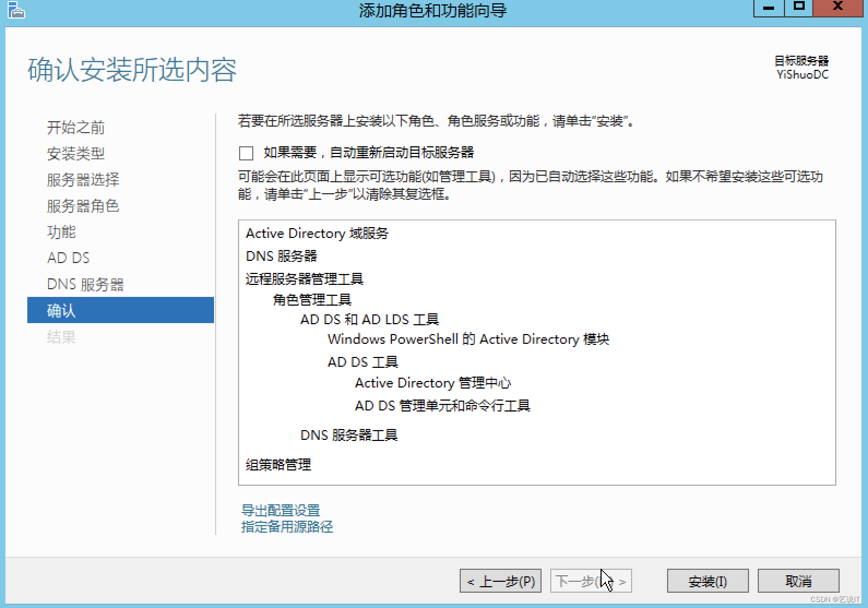Open the 指定备用源路径 link

[x=287, y=527]
